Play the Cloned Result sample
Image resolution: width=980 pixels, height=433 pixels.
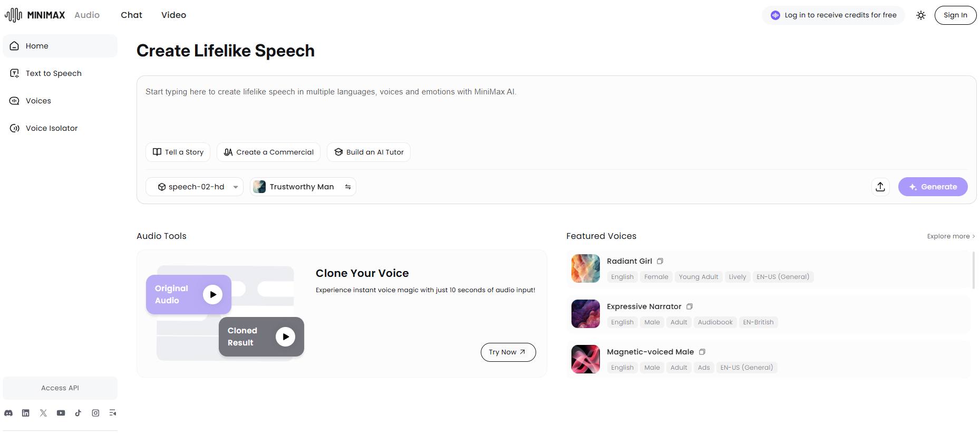285,336
